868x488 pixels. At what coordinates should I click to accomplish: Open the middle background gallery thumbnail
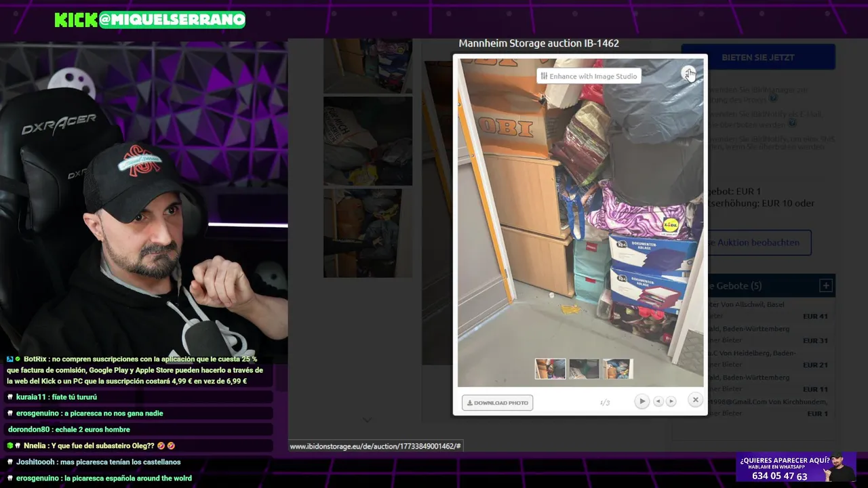[x=368, y=141]
